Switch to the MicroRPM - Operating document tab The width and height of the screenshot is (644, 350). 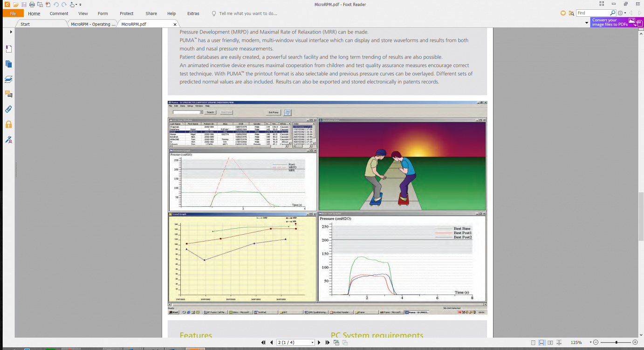pyautogui.click(x=93, y=24)
